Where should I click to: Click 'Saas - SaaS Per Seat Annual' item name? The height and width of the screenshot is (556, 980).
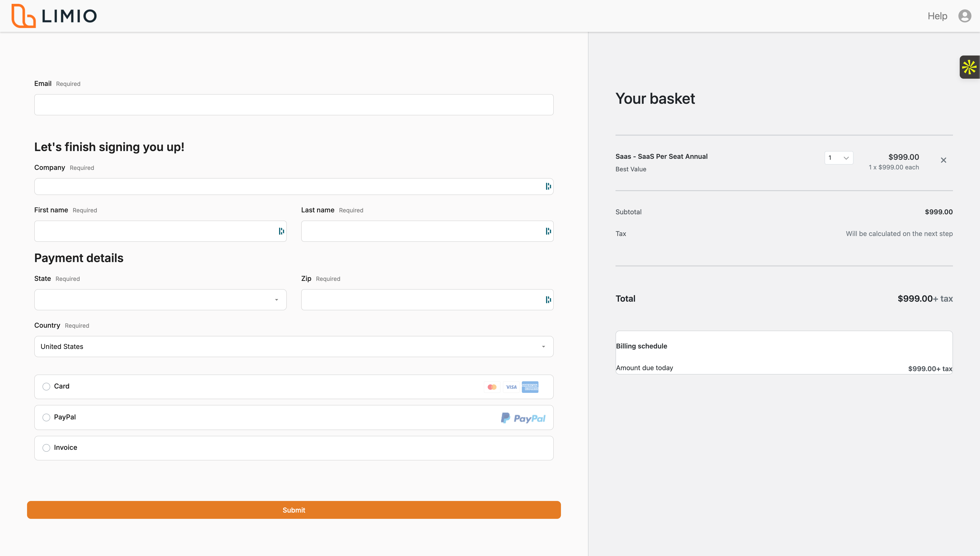point(661,157)
